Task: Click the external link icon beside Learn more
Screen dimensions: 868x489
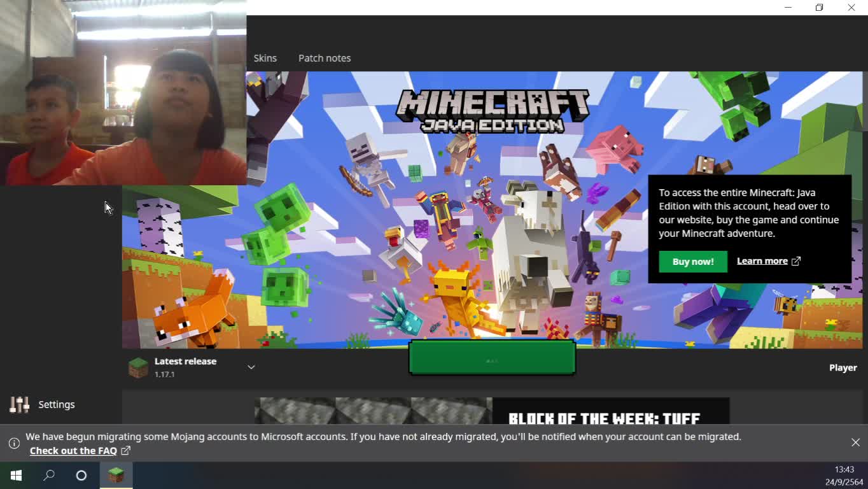Action: coord(795,261)
